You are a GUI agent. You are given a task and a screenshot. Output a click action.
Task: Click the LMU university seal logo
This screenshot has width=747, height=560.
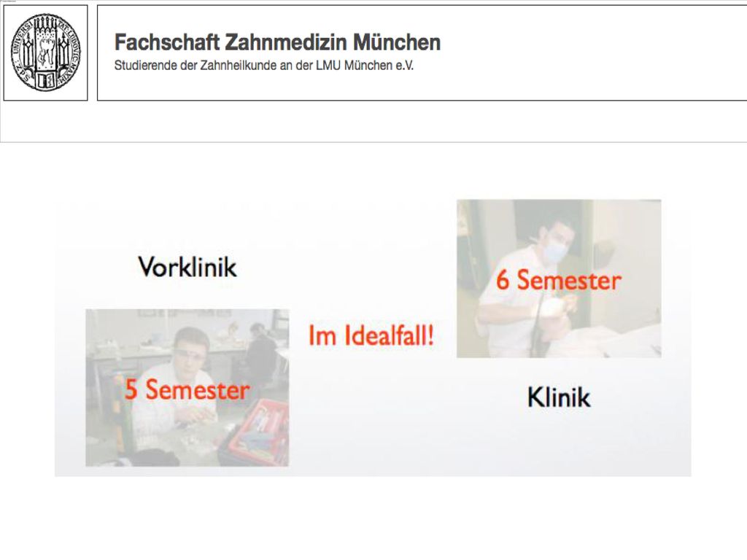coord(46,52)
